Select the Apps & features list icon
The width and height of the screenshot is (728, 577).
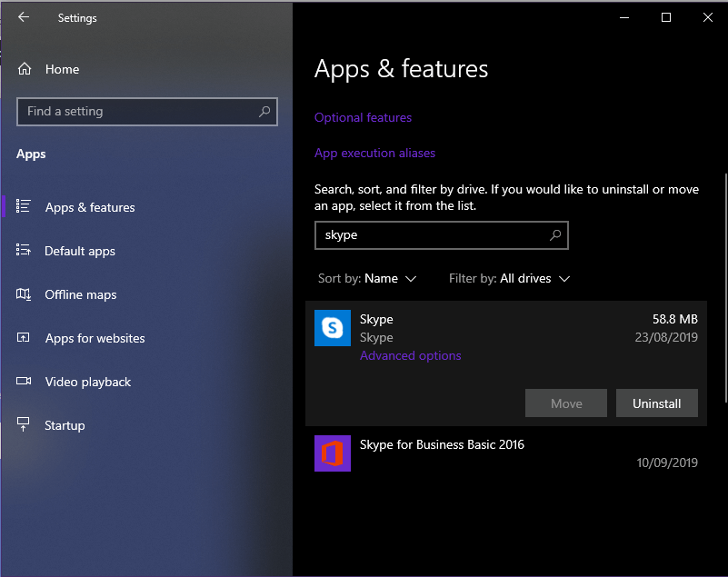coord(24,206)
